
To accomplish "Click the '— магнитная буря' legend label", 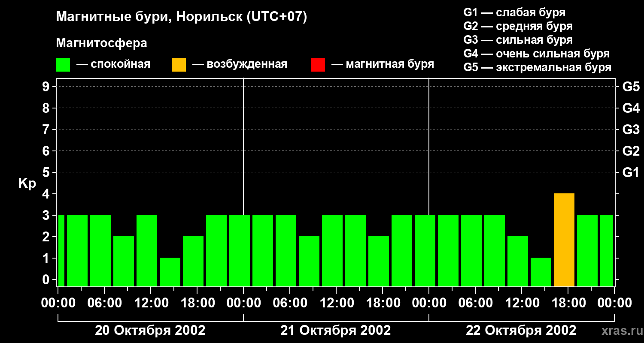I will click(x=383, y=65).
